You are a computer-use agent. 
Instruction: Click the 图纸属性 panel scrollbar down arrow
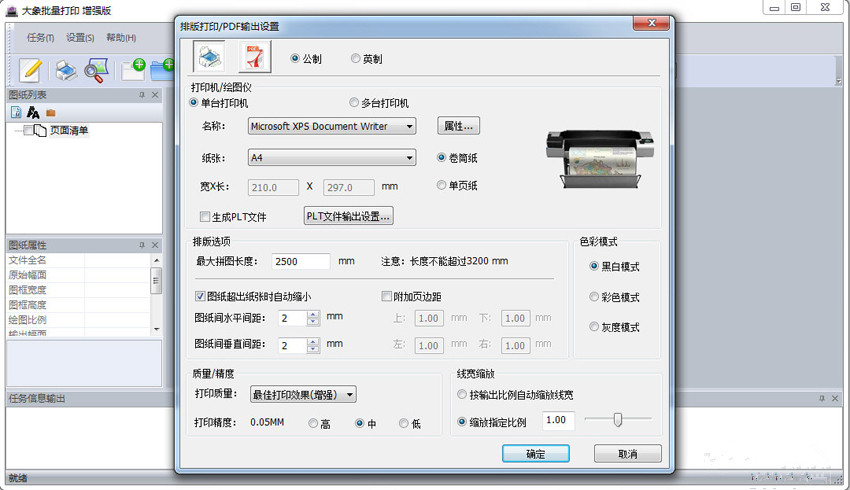click(157, 329)
